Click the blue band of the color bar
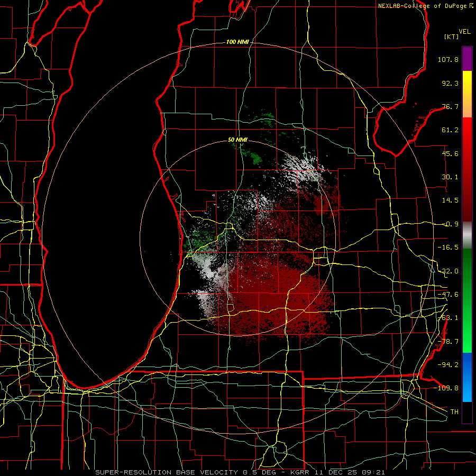 coord(467,377)
